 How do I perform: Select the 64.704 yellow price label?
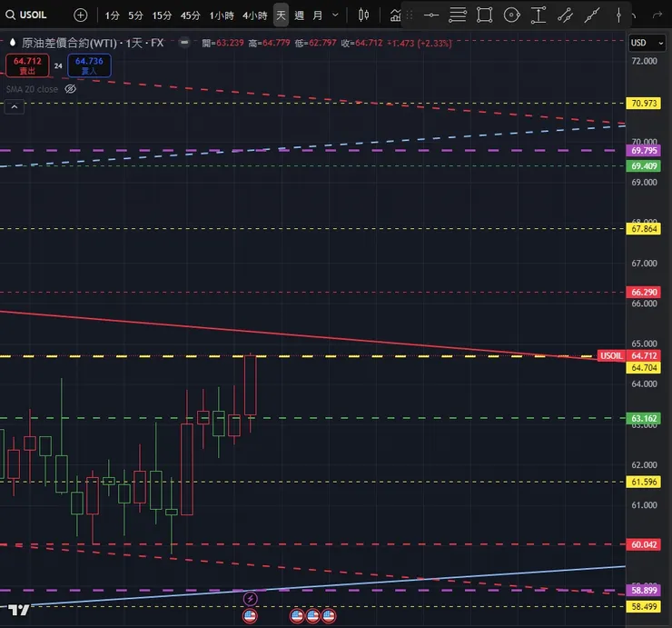point(644,367)
